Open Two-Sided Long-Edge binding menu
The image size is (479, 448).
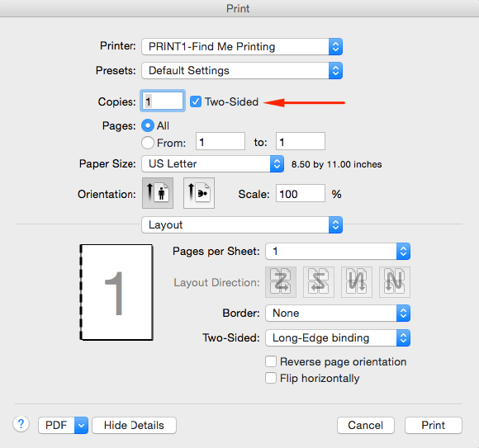(338, 337)
